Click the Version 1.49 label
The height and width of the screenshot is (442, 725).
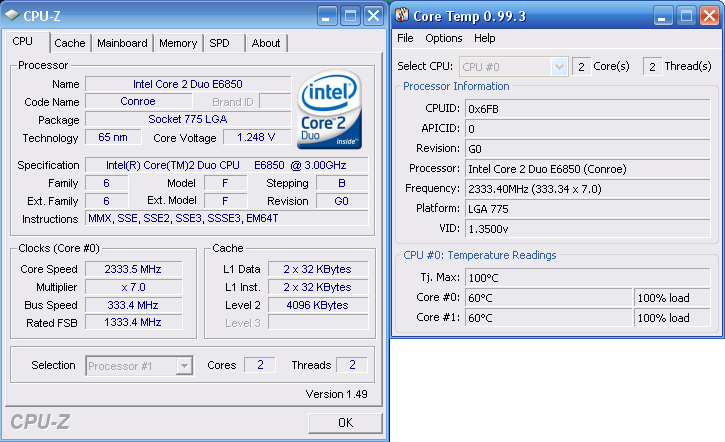click(x=336, y=394)
